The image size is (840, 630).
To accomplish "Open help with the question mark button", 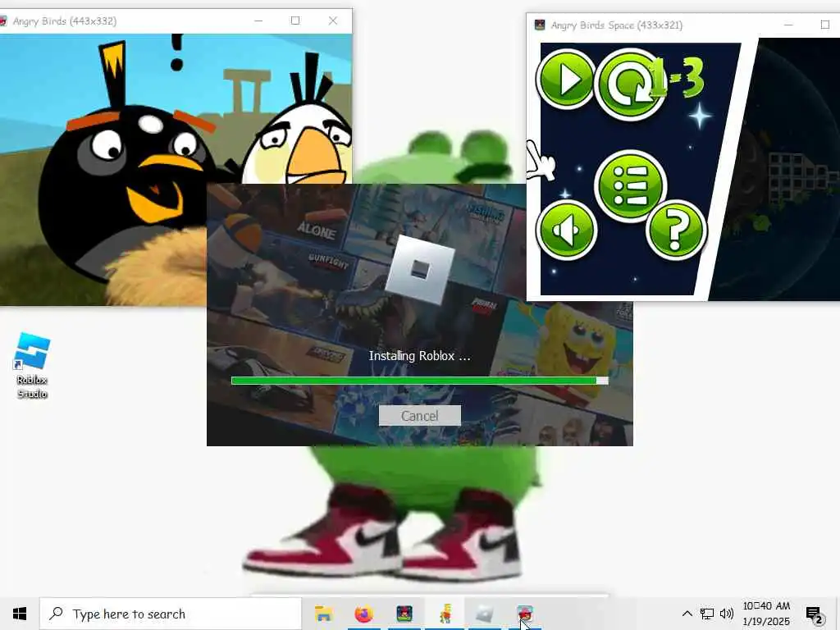I will pos(676,230).
